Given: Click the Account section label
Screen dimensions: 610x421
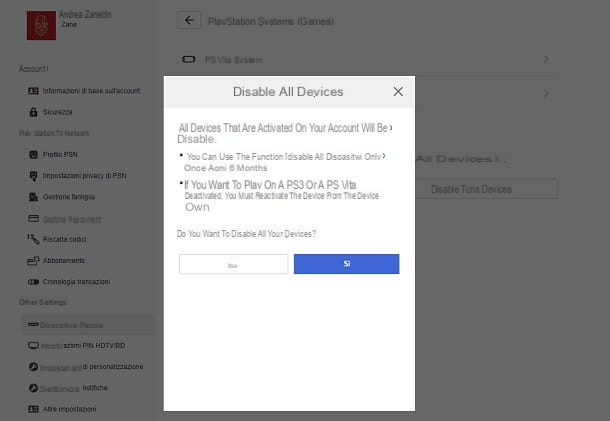Looking at the screenshot, I should click(33, 69).
